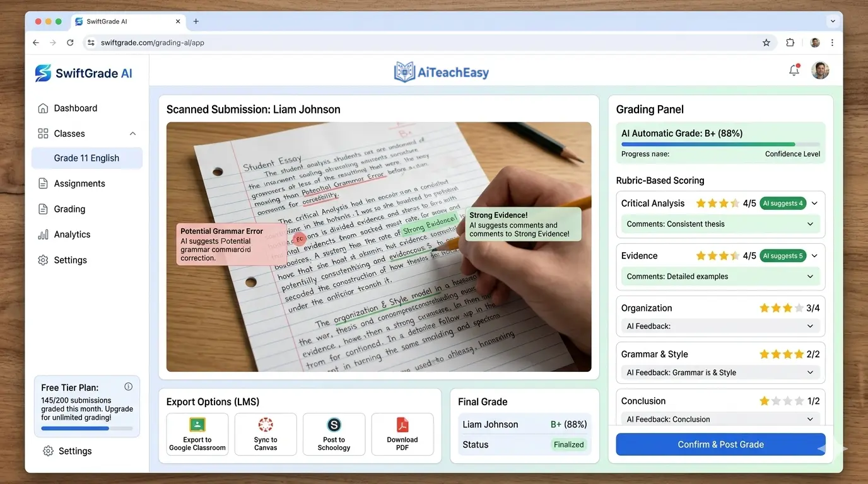The image size is (868, 484).
Task: Click the notification bell icon
Action: pyautogui.click(x=794, y=71)
